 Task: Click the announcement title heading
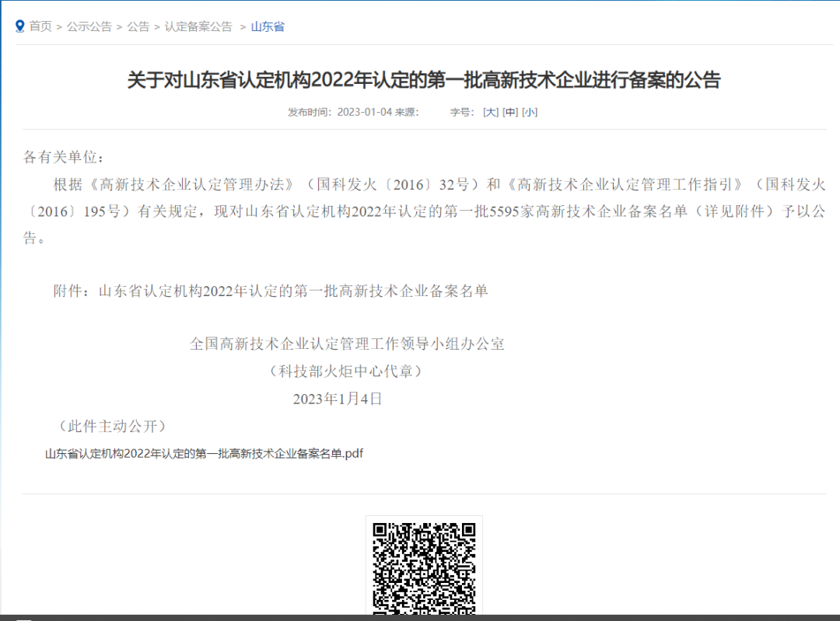[424, 79]
